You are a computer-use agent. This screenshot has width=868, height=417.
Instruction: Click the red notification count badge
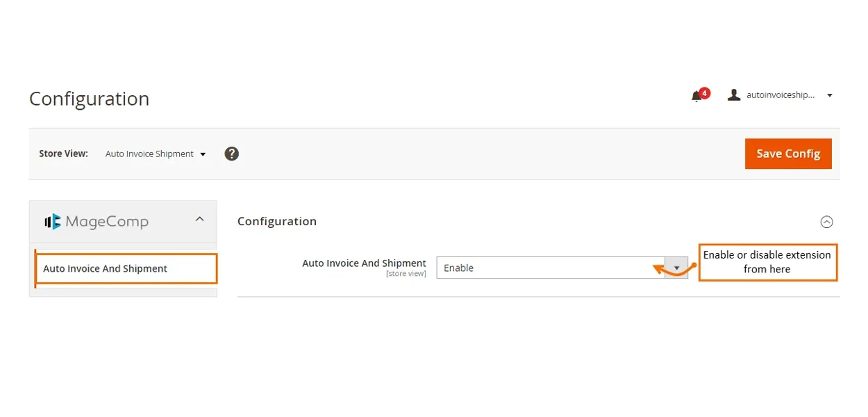click(705, 92)
